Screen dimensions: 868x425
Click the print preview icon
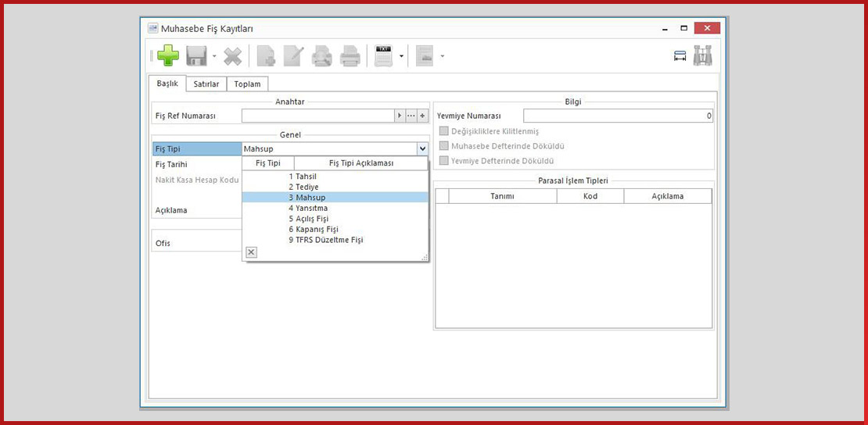pos(321,56)
